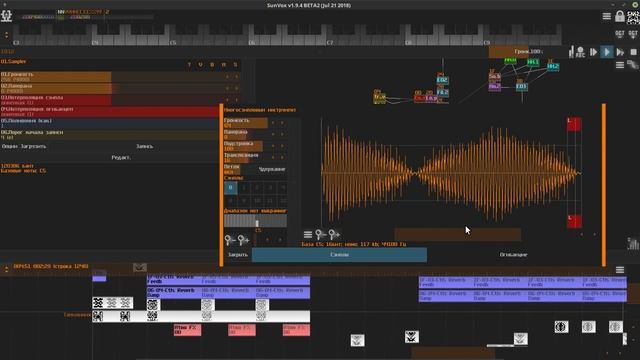
Task: Zoom out of the waveform view
Action: [x=320, y=234]
